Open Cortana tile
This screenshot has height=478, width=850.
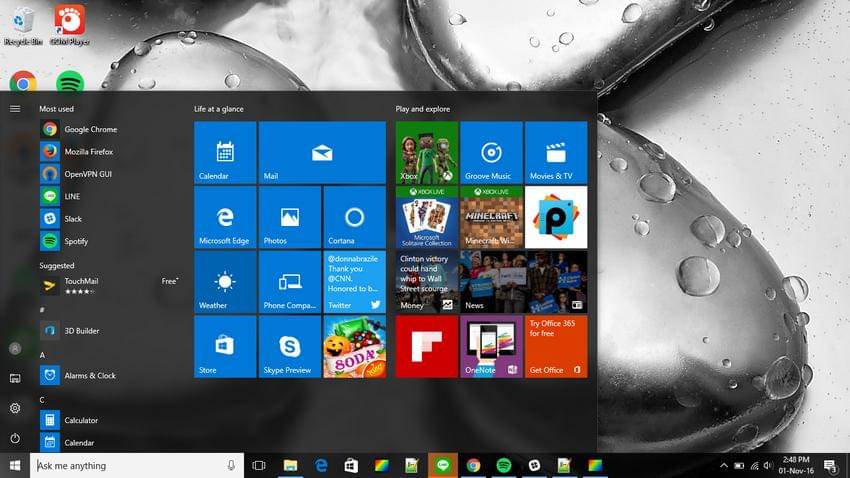click(354, 217)
